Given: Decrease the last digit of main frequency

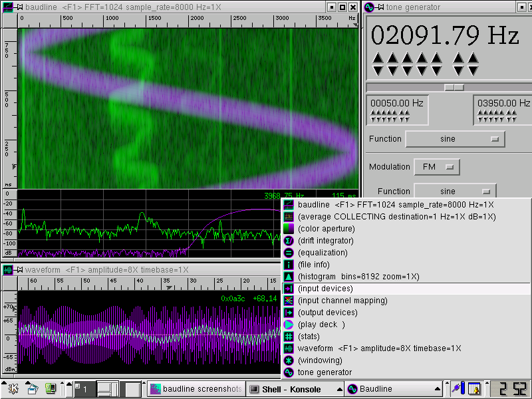Looking at the screenshot, I should 473,70.
